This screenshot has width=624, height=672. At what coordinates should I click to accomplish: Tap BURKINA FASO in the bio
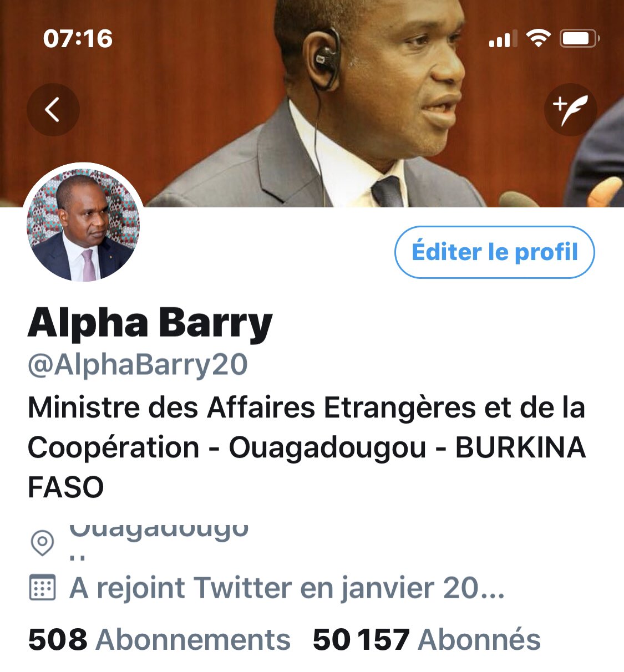[x=307, y=467]
